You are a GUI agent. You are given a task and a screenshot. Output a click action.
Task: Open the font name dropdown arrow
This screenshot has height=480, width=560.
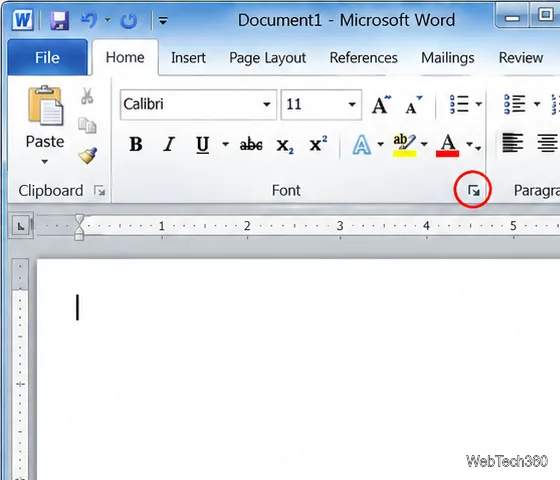(267, 105)
